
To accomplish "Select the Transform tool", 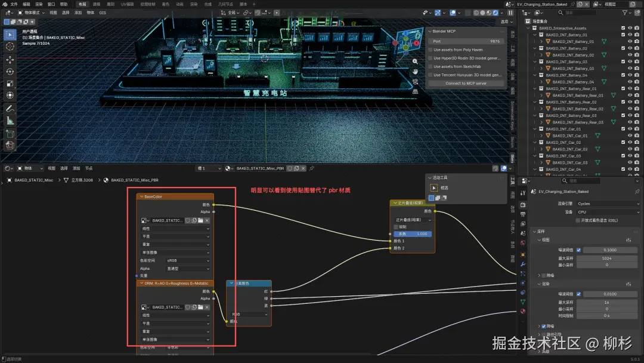I will coord(10,96).
